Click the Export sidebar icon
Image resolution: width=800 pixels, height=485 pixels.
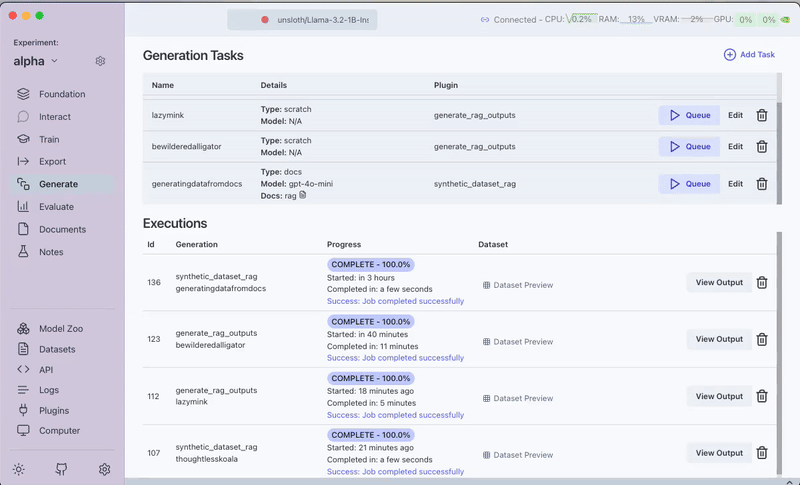coord(23,161)
